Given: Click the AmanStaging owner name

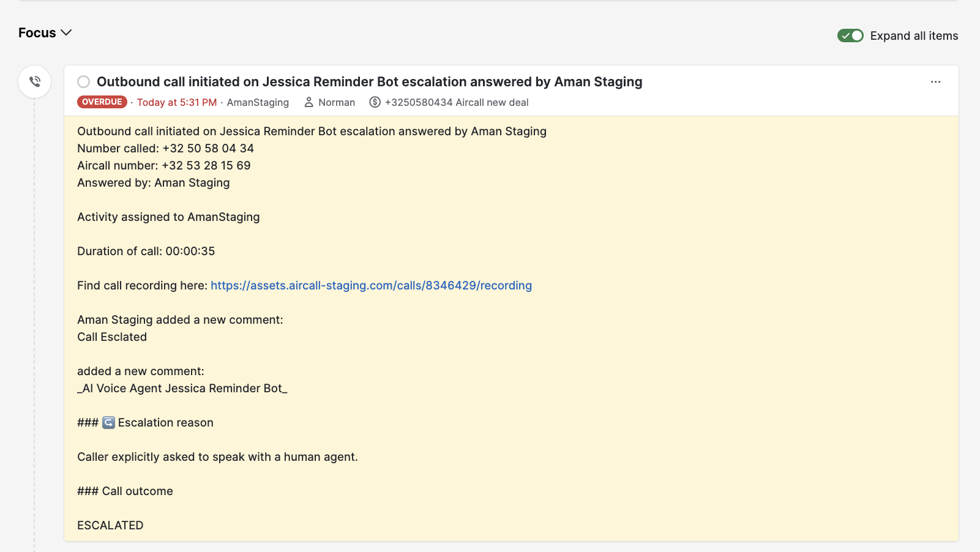Looking at the screenshot, I should coord(258,102).
